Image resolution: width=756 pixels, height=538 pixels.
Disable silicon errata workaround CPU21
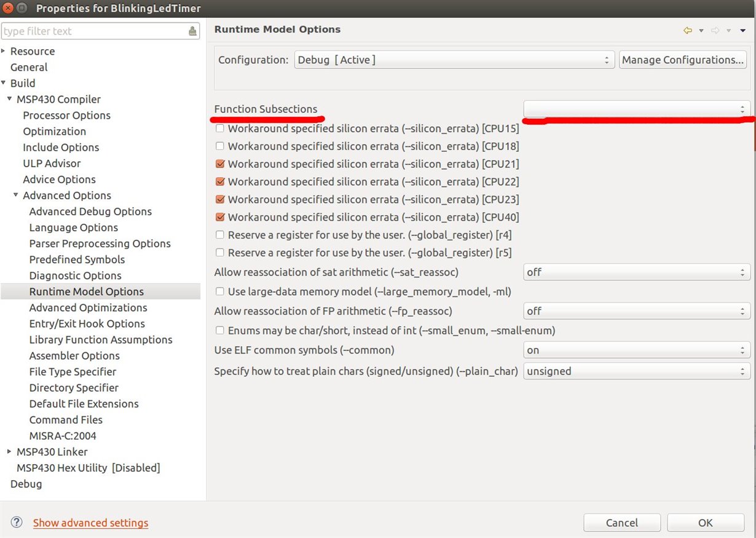[x=220, y=164]
